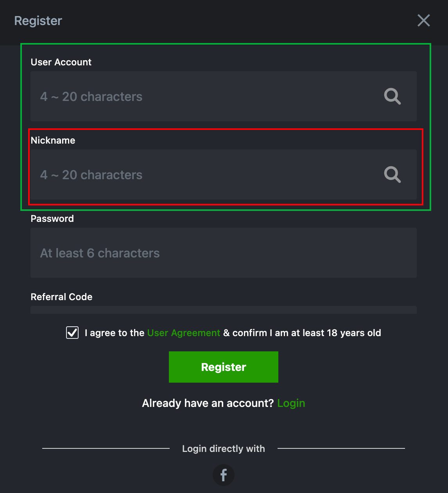Close the Register dialog with the X

coord(423,20)
